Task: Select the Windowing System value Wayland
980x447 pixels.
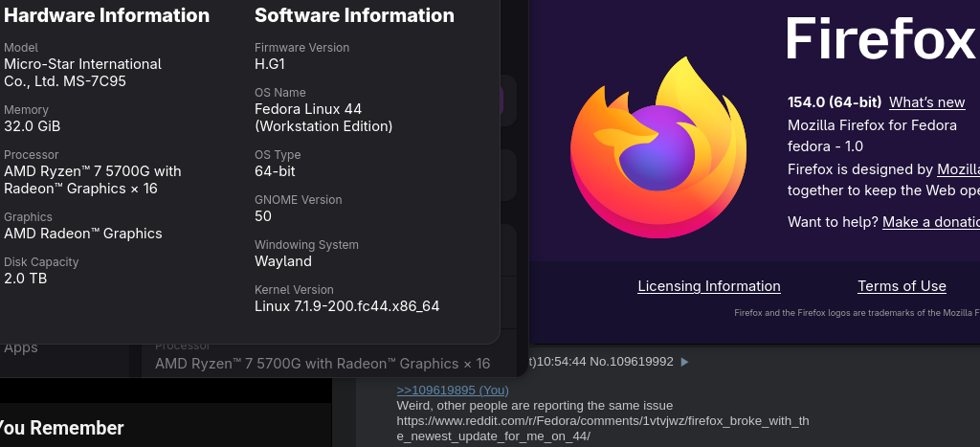Action: pos(283,261)
